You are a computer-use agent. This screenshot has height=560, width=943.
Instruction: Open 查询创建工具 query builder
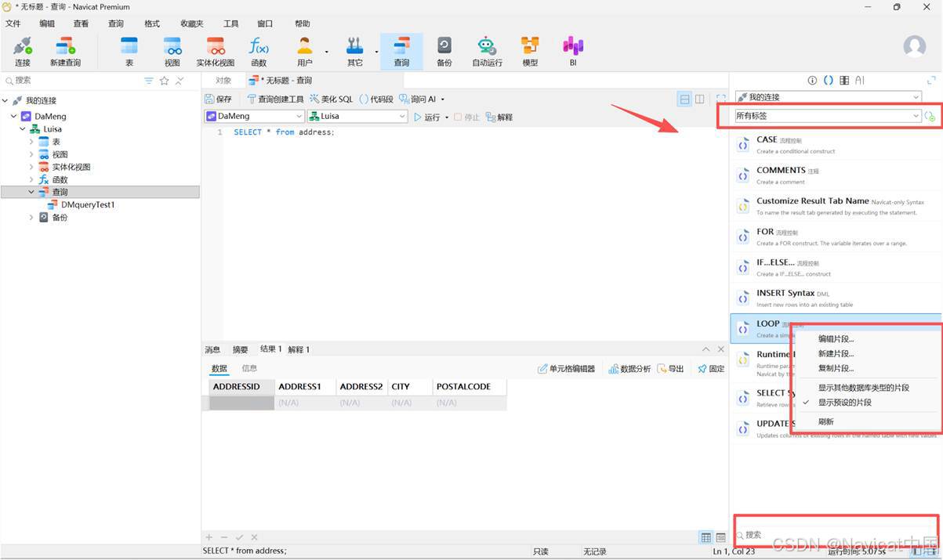click(275, 99)
